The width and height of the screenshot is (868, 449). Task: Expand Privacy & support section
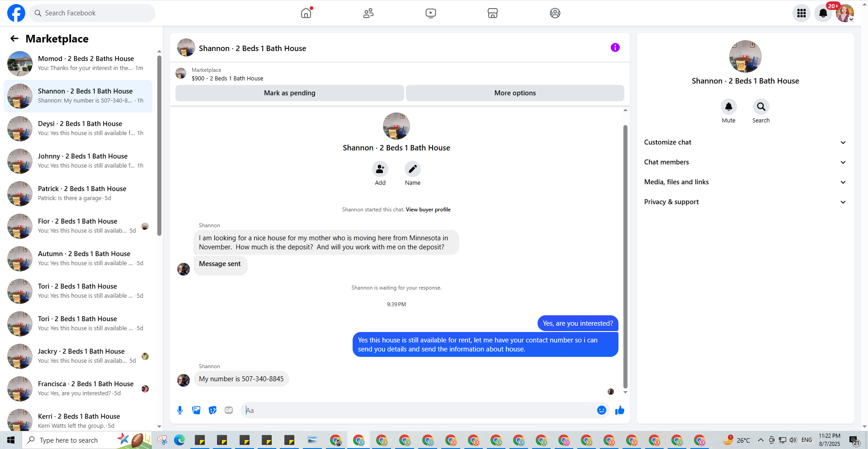click(x=745, y=202)
